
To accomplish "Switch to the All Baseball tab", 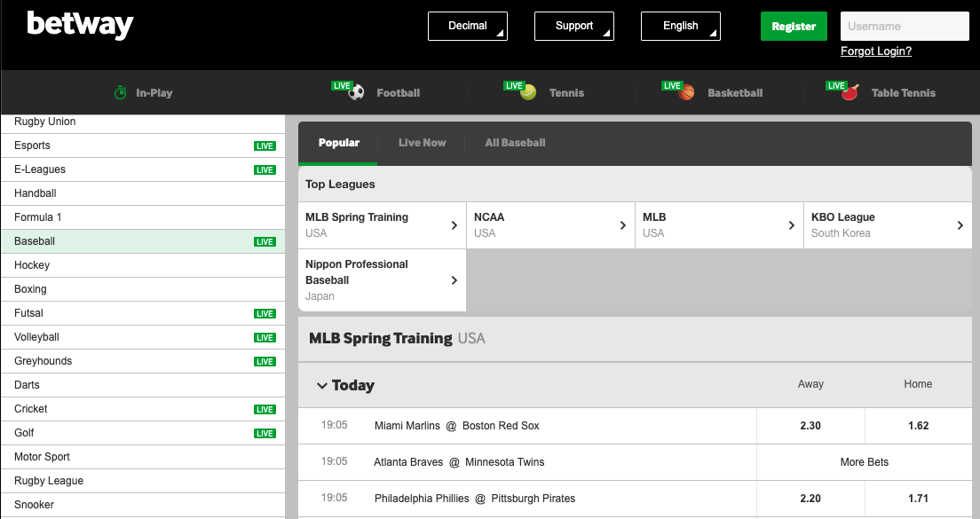I will pos(515,143).
